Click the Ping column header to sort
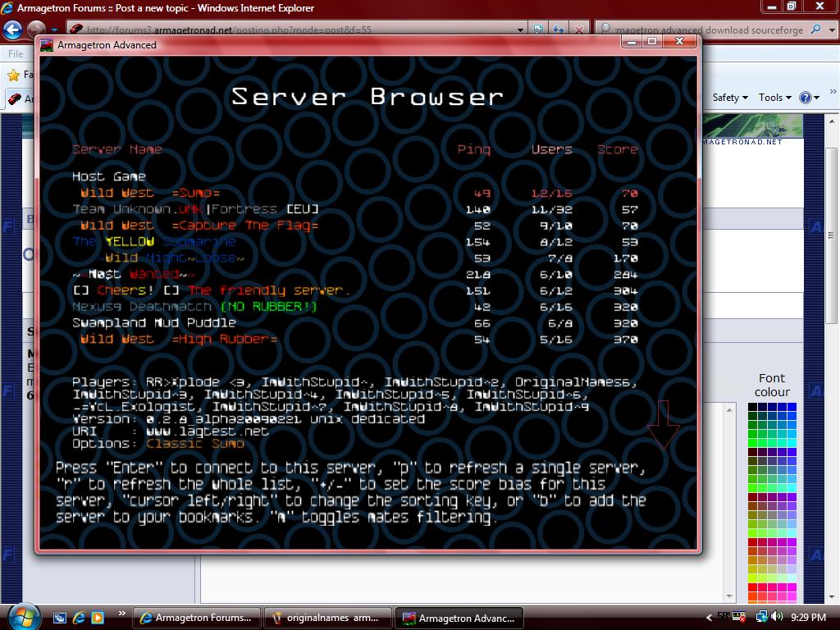Viewport: 840px width, 630px height. (473, 149)
